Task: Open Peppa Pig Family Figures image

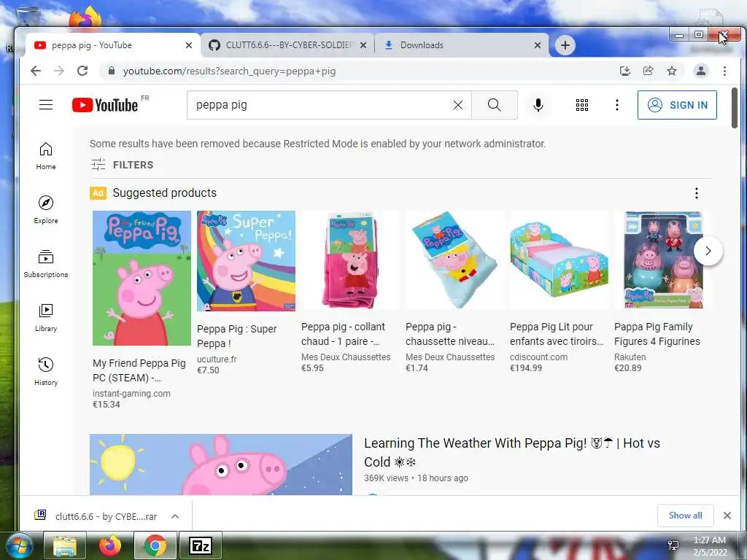Action: coord(663,260)
